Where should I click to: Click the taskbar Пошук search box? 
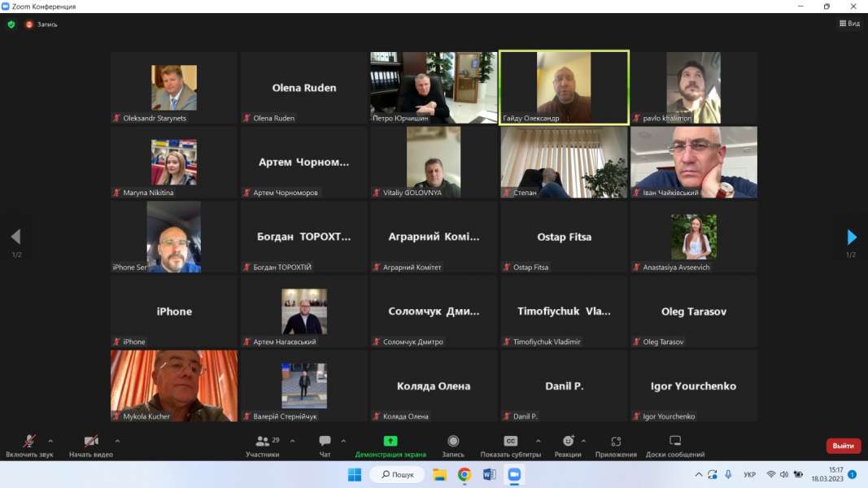pos(398,475)
